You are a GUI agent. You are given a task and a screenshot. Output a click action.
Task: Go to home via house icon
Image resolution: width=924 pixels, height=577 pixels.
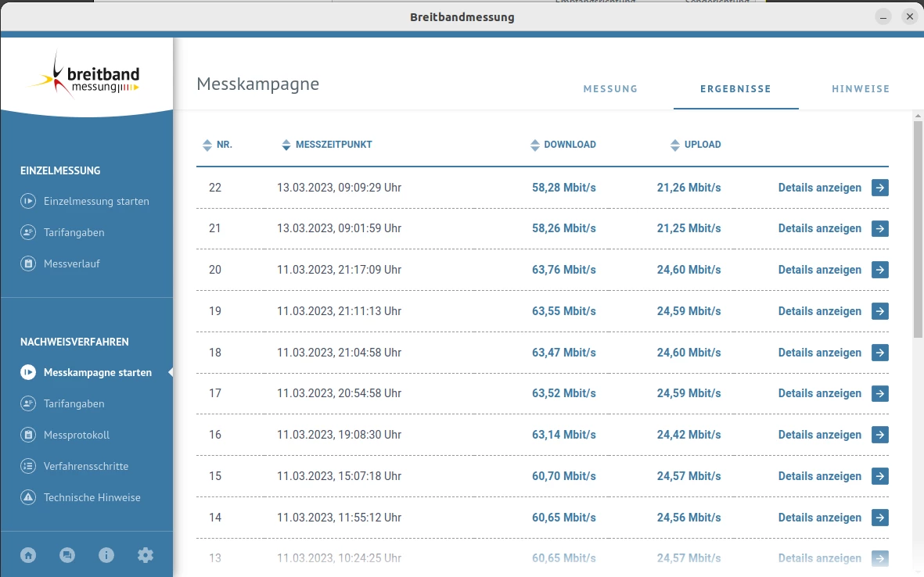coord(28,554)
